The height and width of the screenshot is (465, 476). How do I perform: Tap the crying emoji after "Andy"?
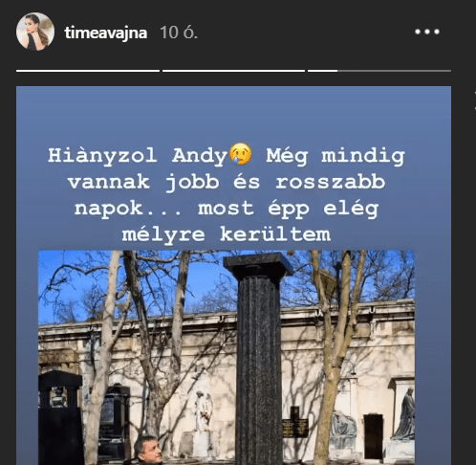click(241, 154)
